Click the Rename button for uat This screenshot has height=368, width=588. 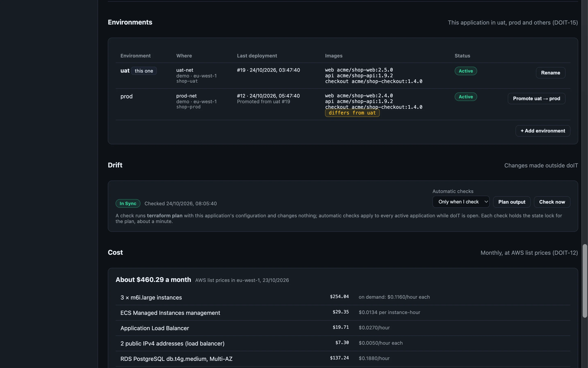point(550,73)
